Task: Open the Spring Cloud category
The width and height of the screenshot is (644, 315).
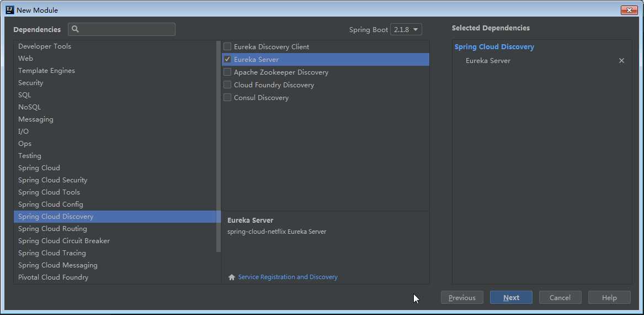Action: click(x=115, y=168)
